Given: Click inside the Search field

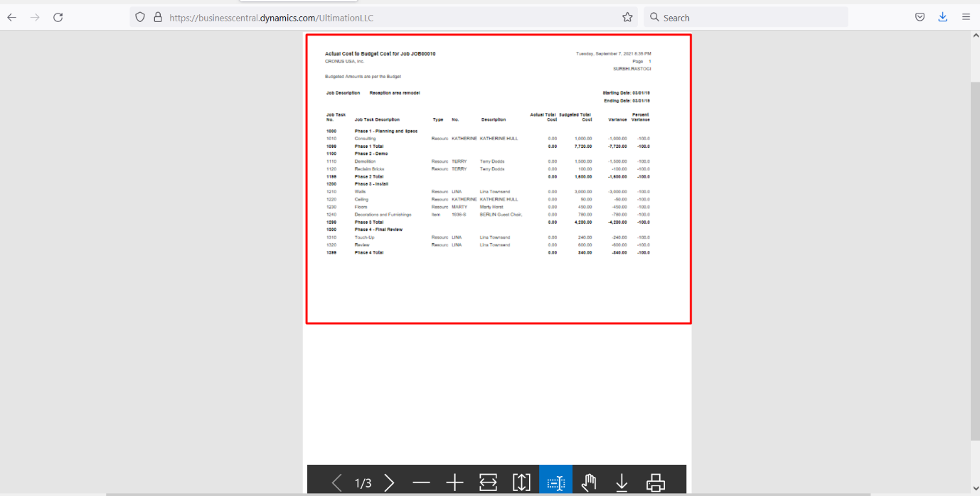Looking at the screenshot, I should tap(745, 17).
